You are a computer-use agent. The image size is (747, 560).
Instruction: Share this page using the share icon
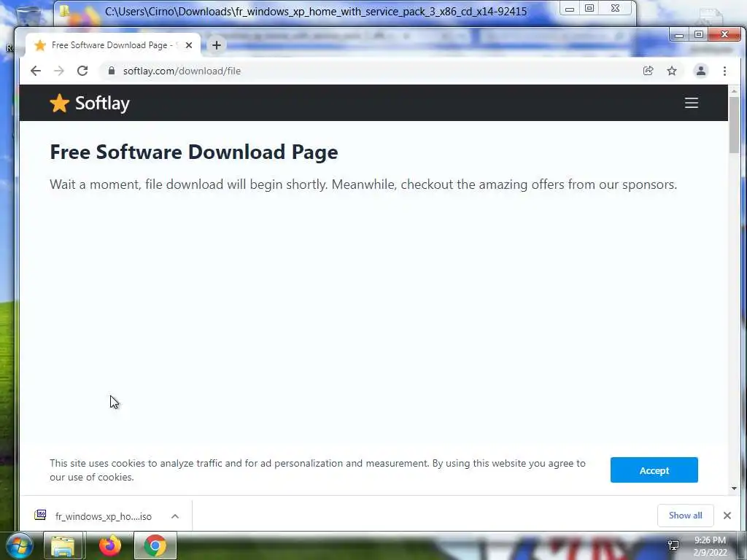point(648,71)
